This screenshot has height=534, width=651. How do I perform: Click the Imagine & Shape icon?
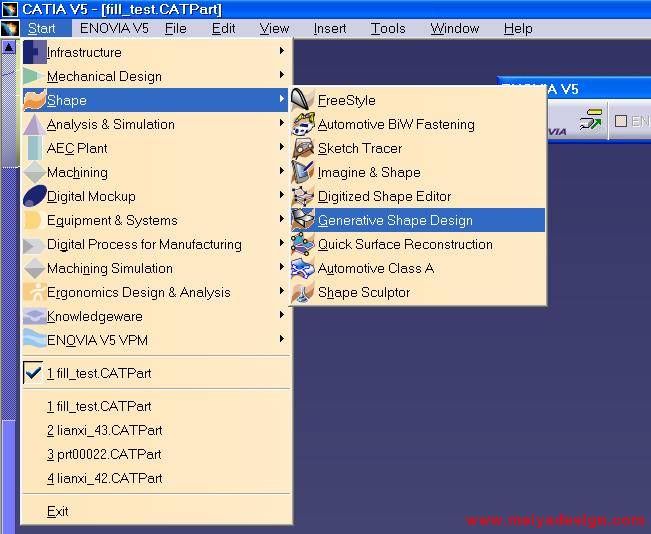pyautogui.click(x=303, y=172)
